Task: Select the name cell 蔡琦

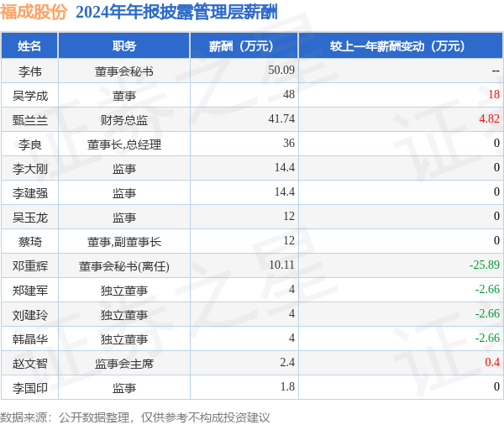Action: (29, 241)
